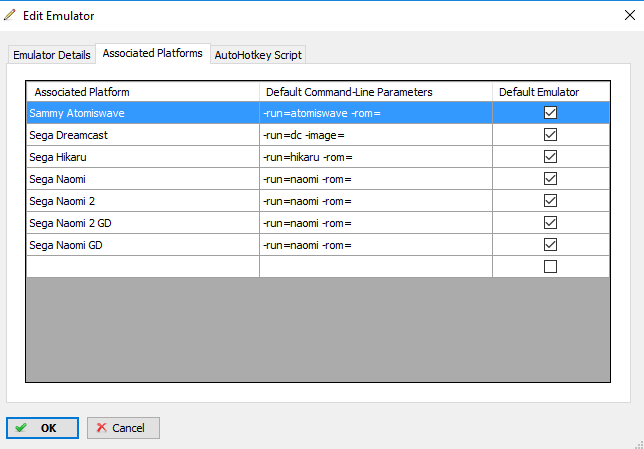644x449 pixels.
Task: Select the platform cell reading exactly Sega Naomi
Action: pos(143,179)
